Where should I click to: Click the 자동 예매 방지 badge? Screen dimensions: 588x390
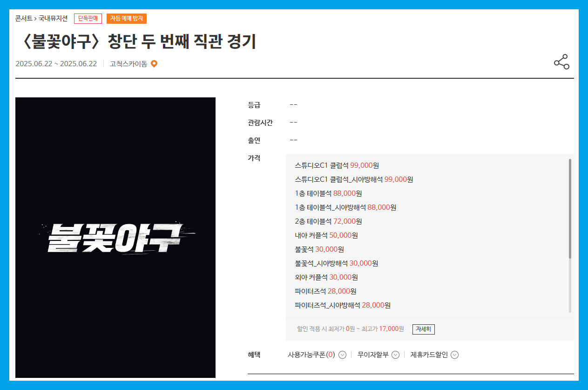(127, 19)
